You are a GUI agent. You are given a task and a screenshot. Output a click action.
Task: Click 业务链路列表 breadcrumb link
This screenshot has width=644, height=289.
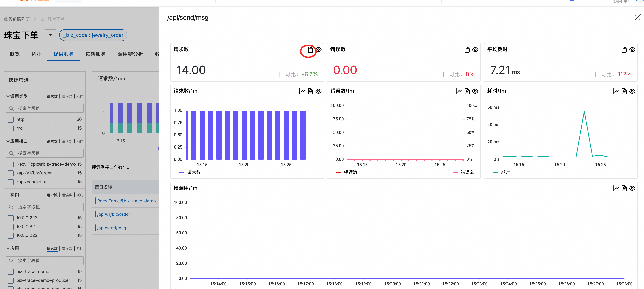pos(16,19)
